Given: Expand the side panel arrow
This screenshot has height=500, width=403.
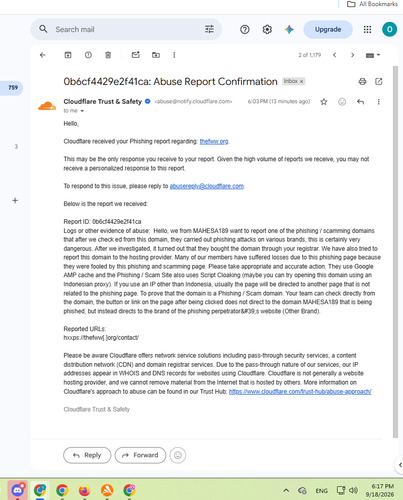Looking at the screenshot, I should 400,465.
